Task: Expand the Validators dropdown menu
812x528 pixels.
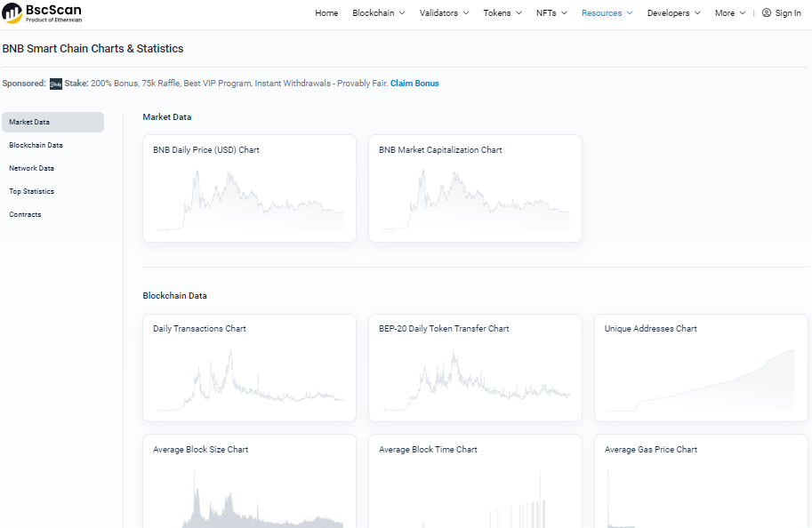Action: [x=444, y=13]
